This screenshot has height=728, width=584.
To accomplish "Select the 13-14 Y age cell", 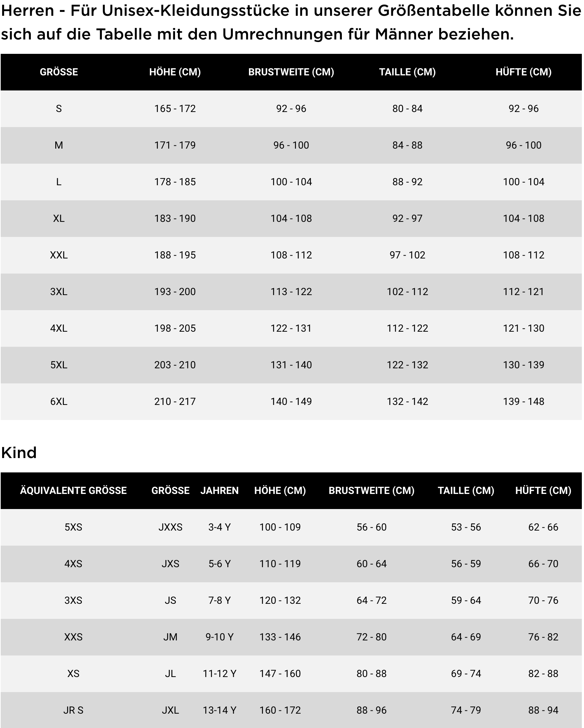I will [219, 710].
